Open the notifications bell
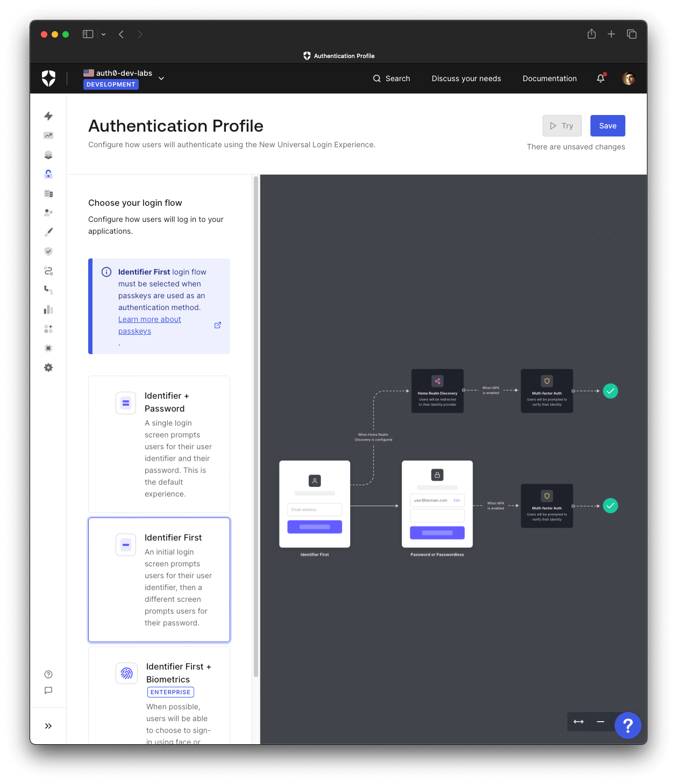 tap(601, 78)
